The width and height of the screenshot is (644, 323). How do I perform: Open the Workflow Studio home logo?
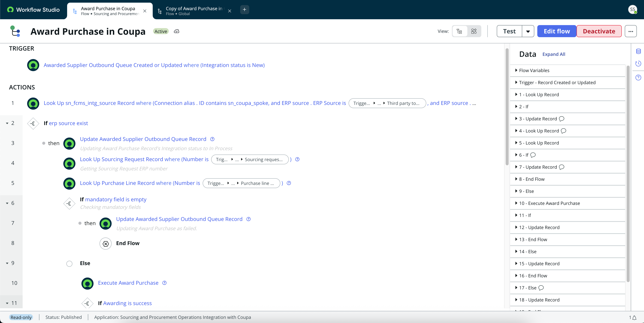click(x=34, y=10)
